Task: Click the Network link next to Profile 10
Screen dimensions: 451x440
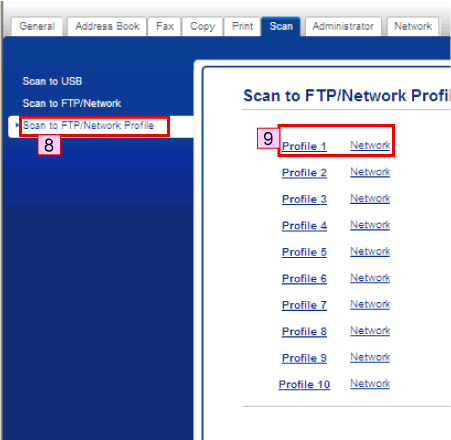Action: tap(370, 384)
